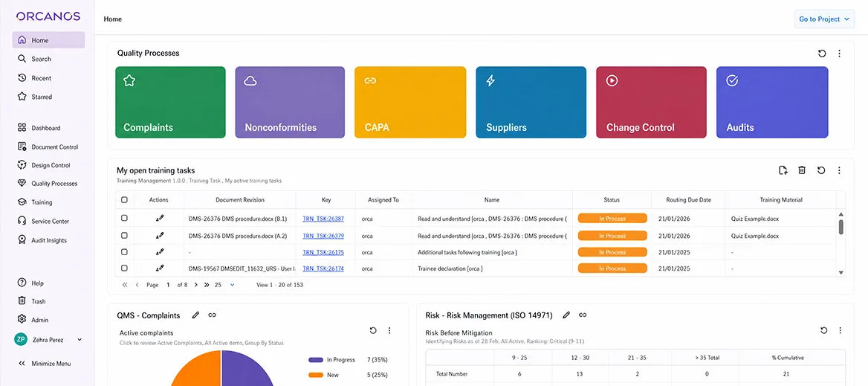Open training tasks panel three-dot menu
Image resolution: width=868 pixels, height=386 pixels.
point(839,170)
